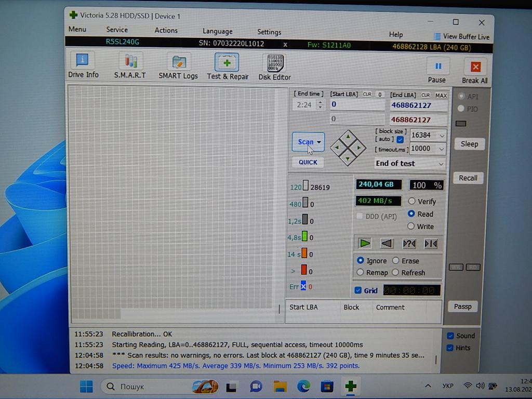Click the Start LBA input field
Screen dimensions: 532x399
click(x=357, y=104)
